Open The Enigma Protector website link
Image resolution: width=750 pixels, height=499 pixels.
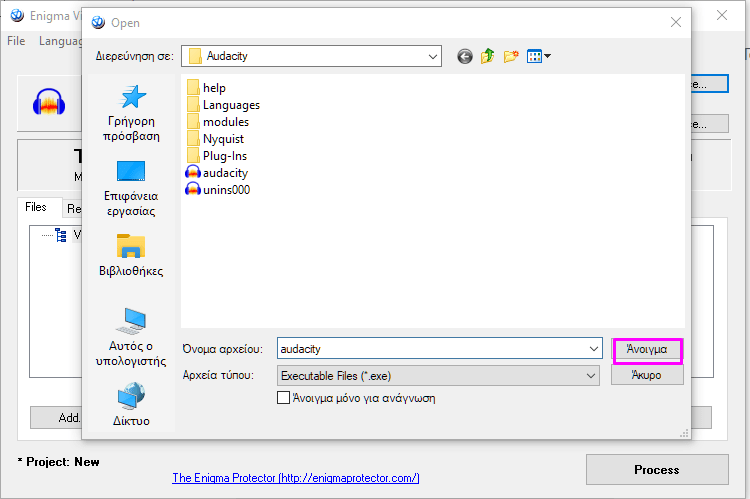296,477
